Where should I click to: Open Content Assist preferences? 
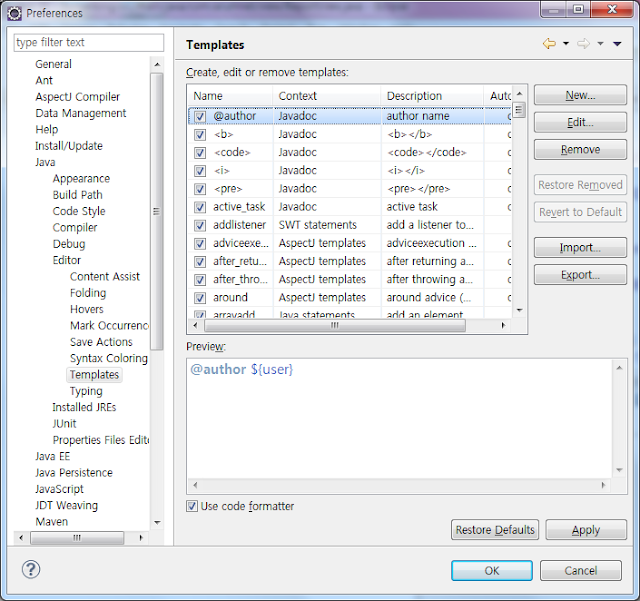(105, 276)
